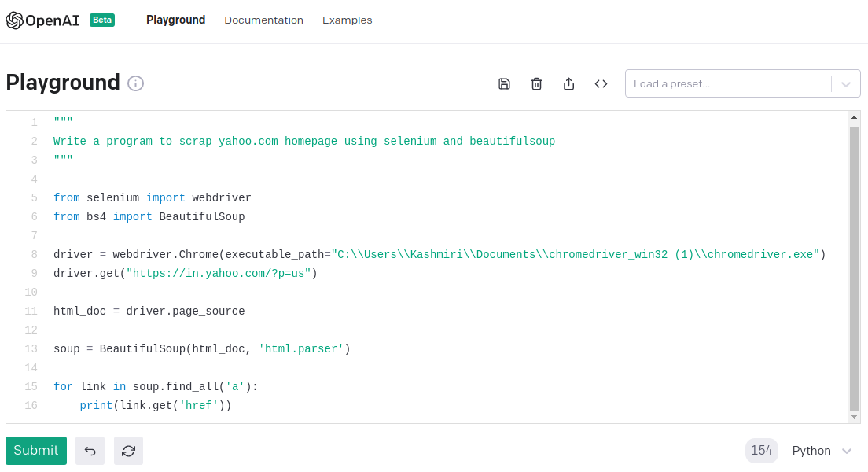868x472 pixels.
Task: Focus the 'Load a preset...' field
Action: (727, 84)
